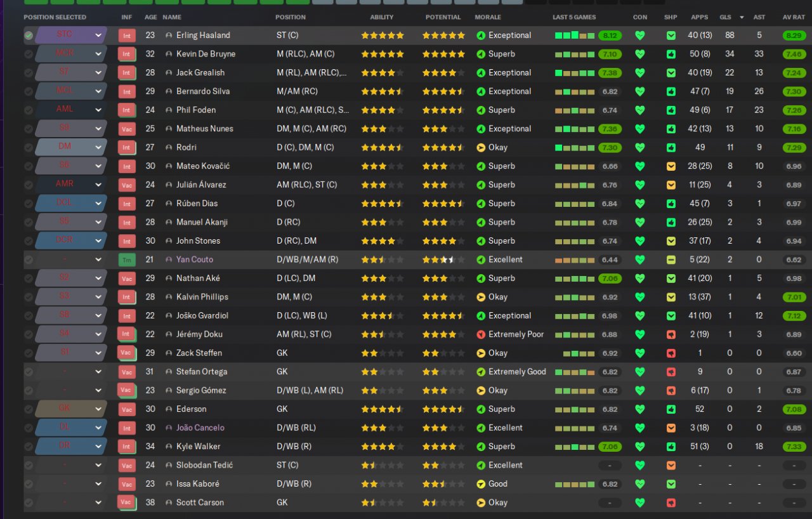
Task: Open João Cancelo's player profile
Action: coord(200,428)
